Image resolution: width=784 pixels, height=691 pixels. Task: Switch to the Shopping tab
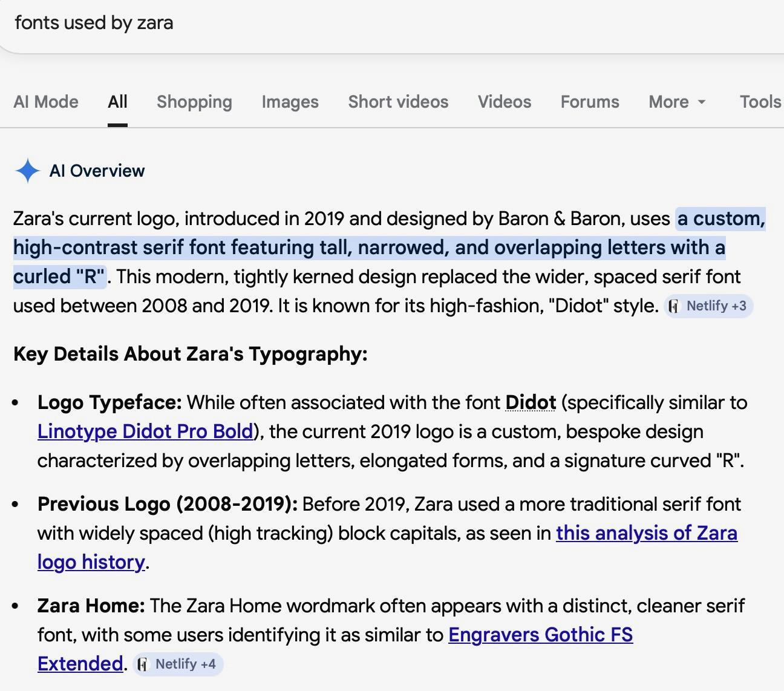(x=194, y=102)
